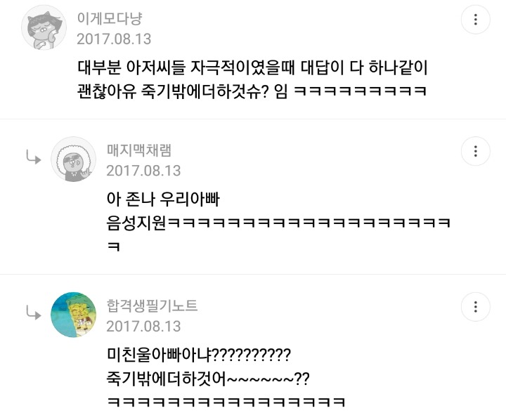Click the date under 매지맥채램
Image resolution: width=506 pixels, height=420 pixels.
(x=143, y=171)
